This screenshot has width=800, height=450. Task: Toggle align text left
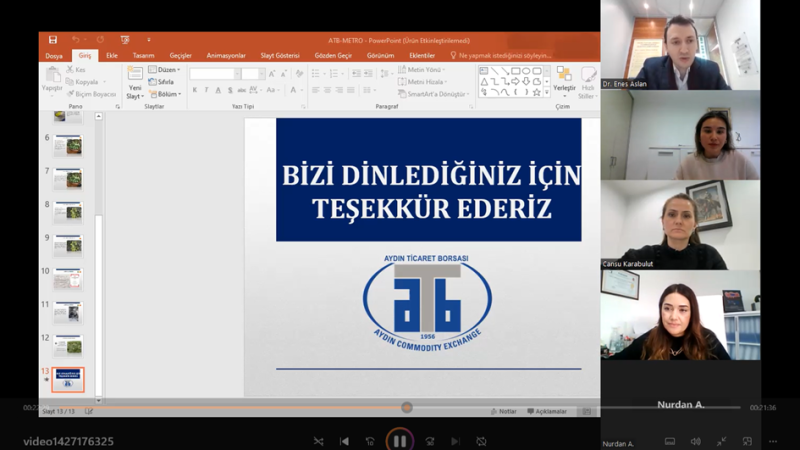pyautogui.click(x=316, y=90)
